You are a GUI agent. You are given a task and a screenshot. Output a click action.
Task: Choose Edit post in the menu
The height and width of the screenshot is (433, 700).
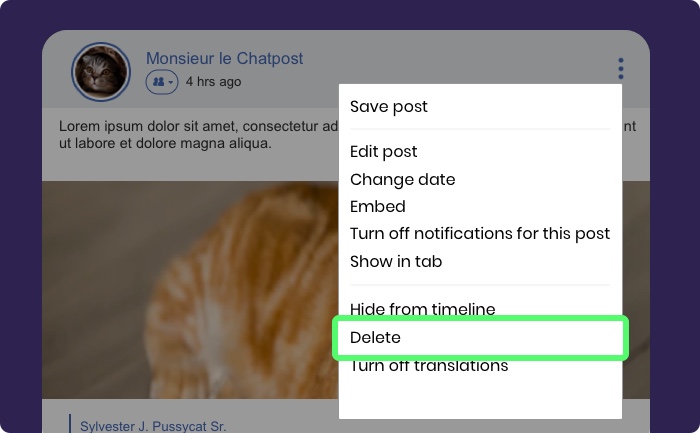pyautogui.click(x=383, y=152)
